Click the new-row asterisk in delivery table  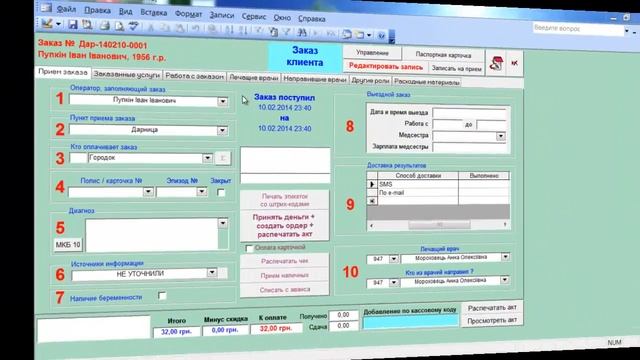click(x=372, y=201)
